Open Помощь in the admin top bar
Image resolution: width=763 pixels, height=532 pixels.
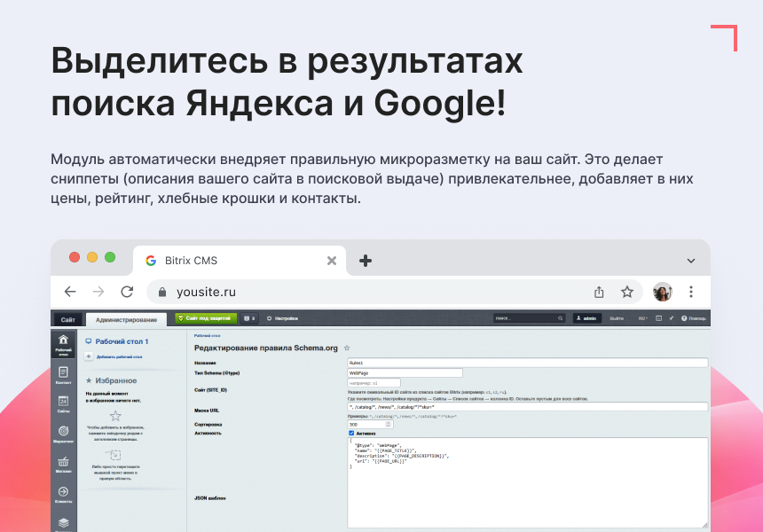694,318
